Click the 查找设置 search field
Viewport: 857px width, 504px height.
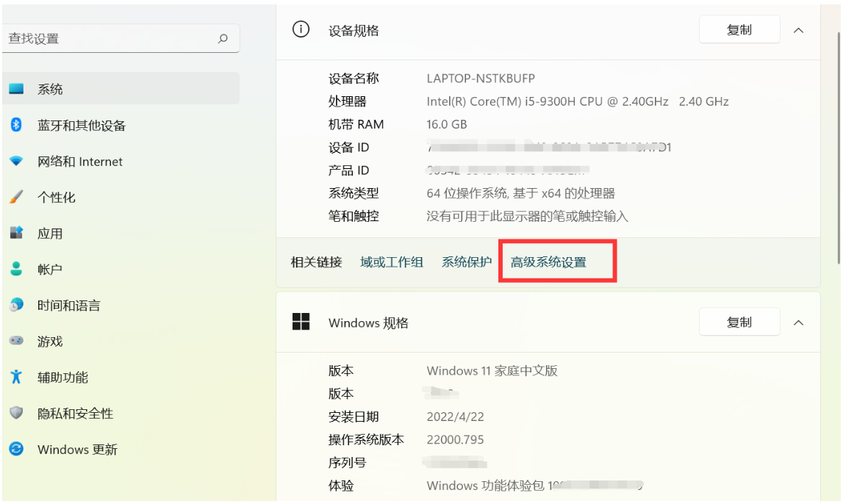(x=121, y=38)
